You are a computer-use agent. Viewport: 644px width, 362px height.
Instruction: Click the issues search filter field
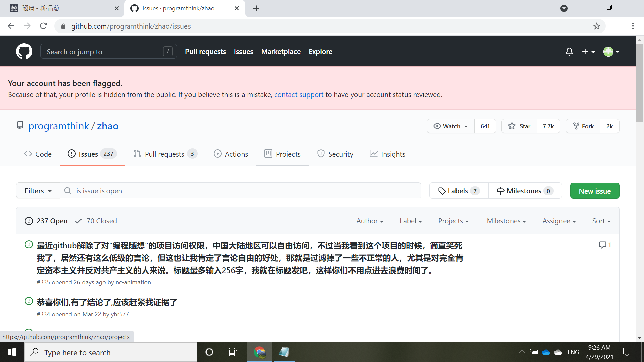click(240, 191)
